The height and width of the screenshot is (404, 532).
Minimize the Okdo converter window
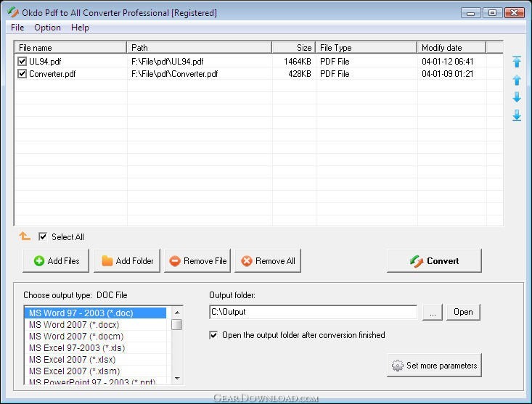470,13
